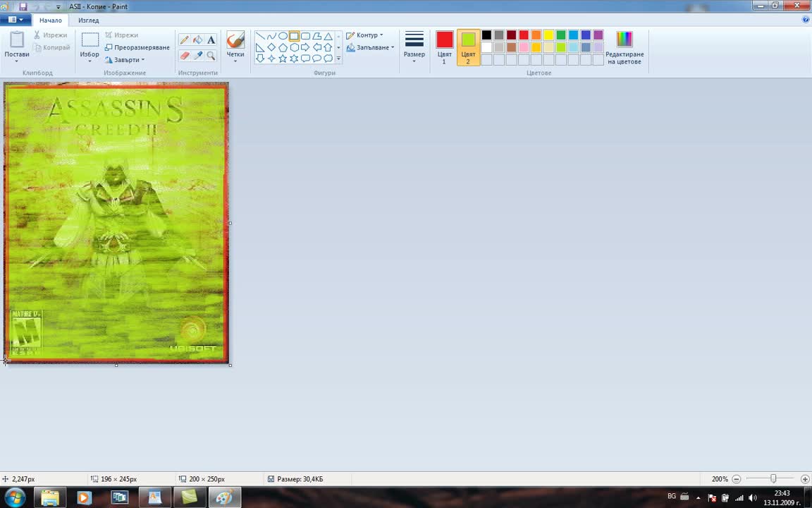The image size is (812, 508).
Task: Select the Magnifier tool
Action: [x=211, y=55]
